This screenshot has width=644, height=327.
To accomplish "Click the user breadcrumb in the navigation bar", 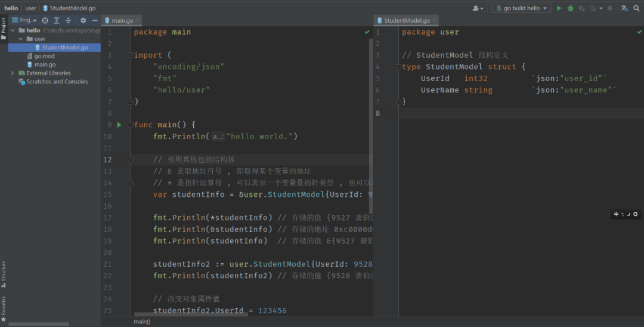I will (30, 8).
